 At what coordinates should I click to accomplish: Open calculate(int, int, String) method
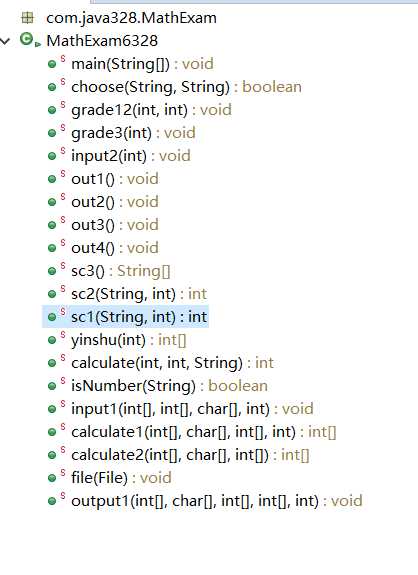point(172,363)
